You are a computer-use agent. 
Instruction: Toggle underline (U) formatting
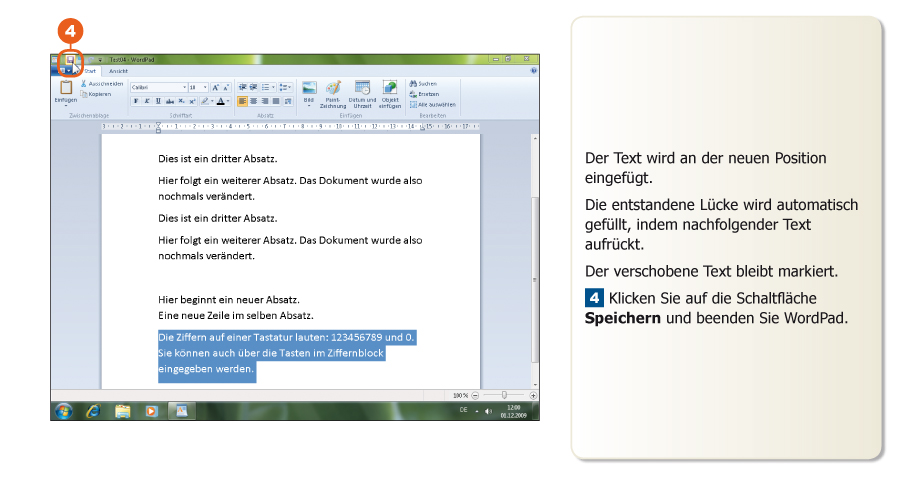(157, 101)
